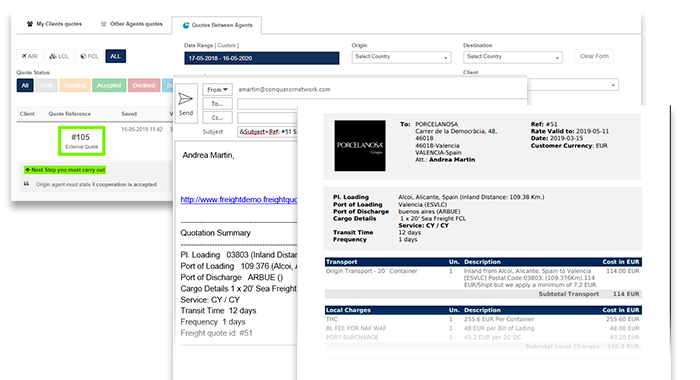This screenshot has height=380, width=700.
Task: Open the freightdemo hyperlink in email
Action: click(x=238, y=200)
